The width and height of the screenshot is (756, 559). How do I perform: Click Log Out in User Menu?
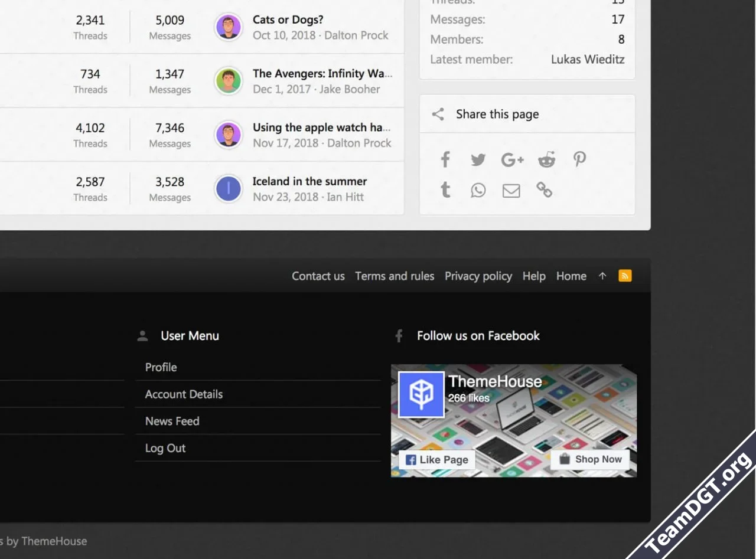165,448
